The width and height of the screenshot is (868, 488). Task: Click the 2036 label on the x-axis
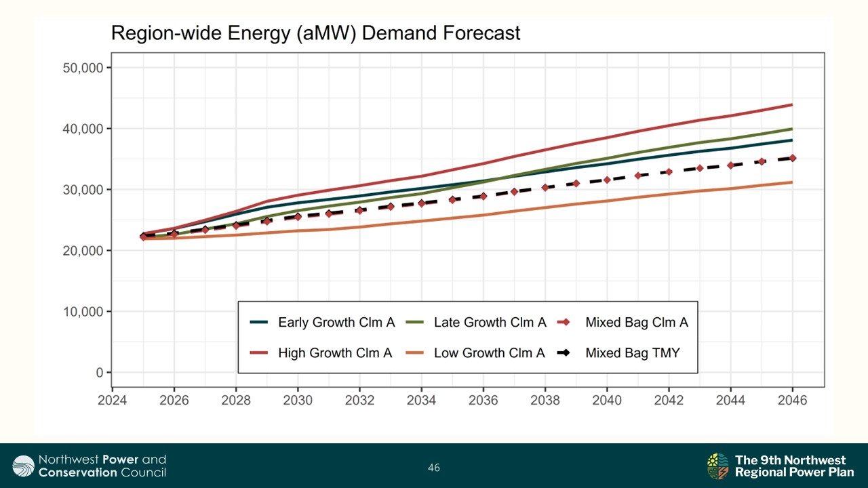pos(484,401)
